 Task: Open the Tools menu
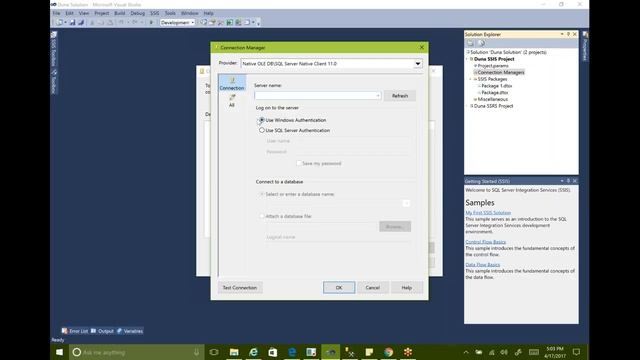170,13
